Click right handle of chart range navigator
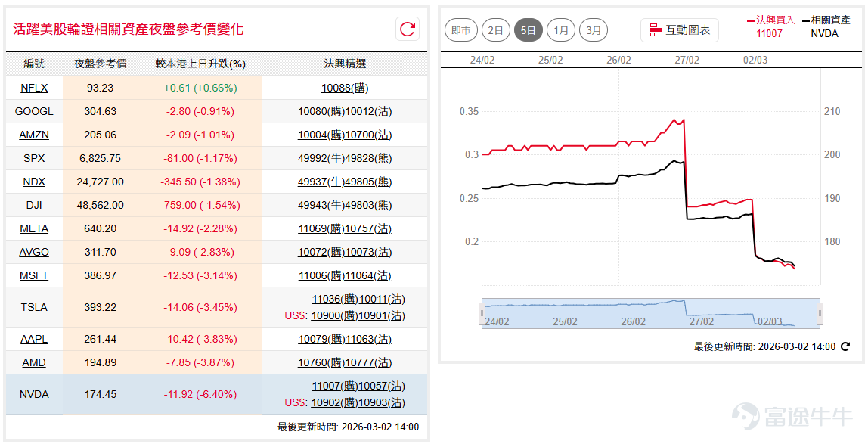 (820, 314)
